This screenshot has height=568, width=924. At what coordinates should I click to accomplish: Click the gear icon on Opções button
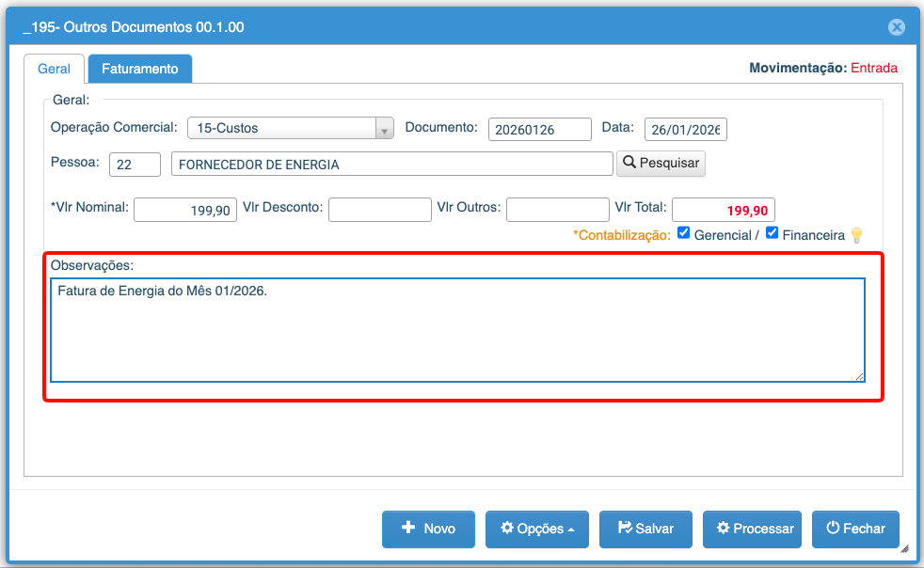coord(506,529)
